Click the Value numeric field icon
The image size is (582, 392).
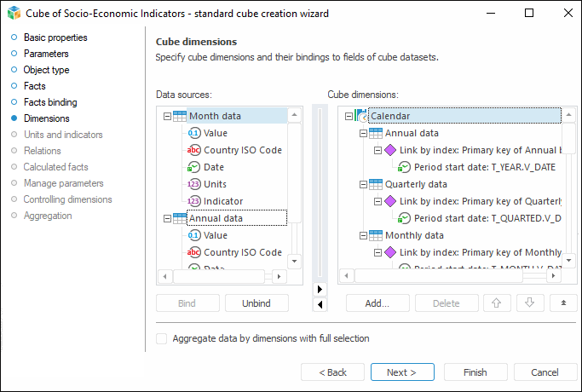pos(193,133)
